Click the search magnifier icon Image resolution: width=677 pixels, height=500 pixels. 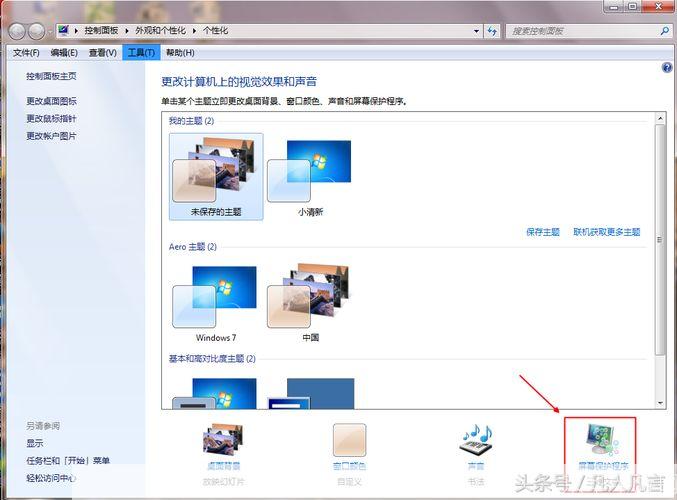pyautogui.click(x=664, y=31)
